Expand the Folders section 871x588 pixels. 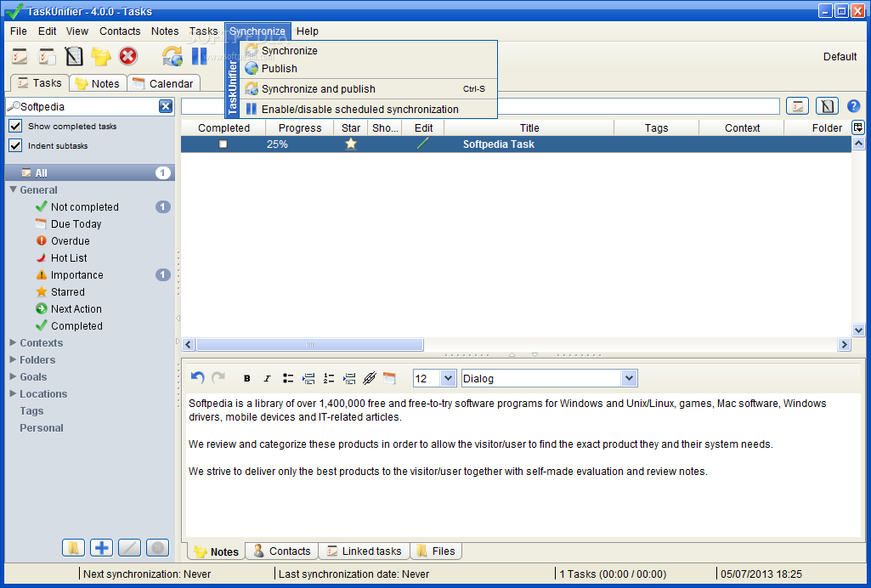tap(13, 359)
